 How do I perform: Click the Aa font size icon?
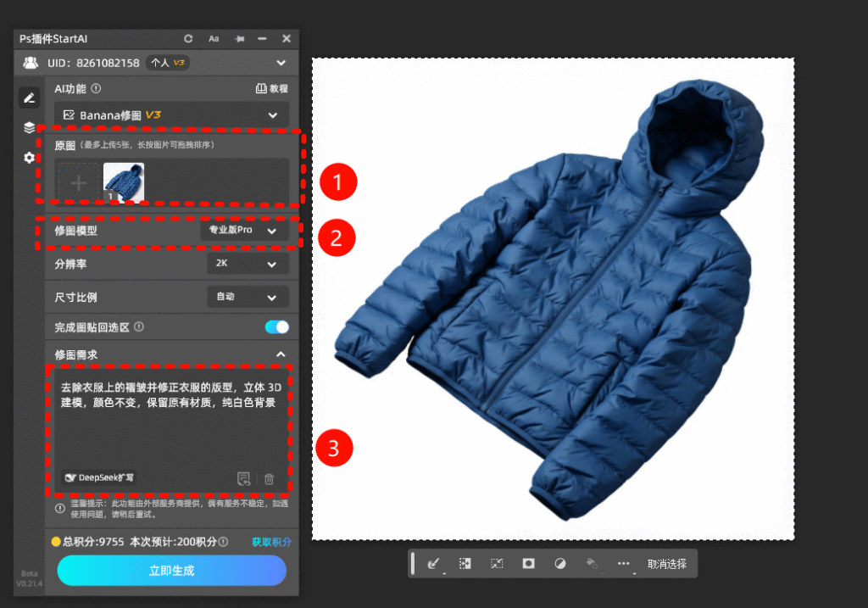214,39
